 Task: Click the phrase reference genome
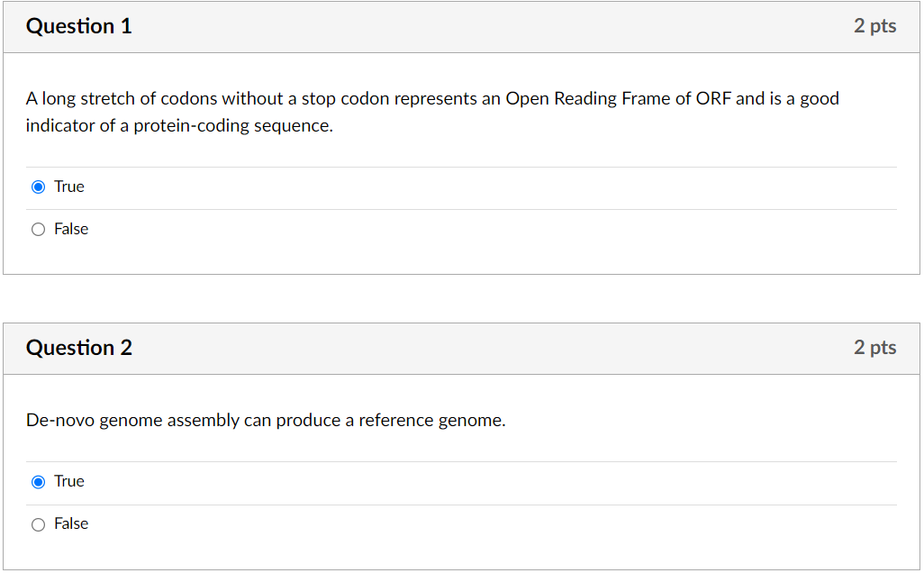(431, 421)
